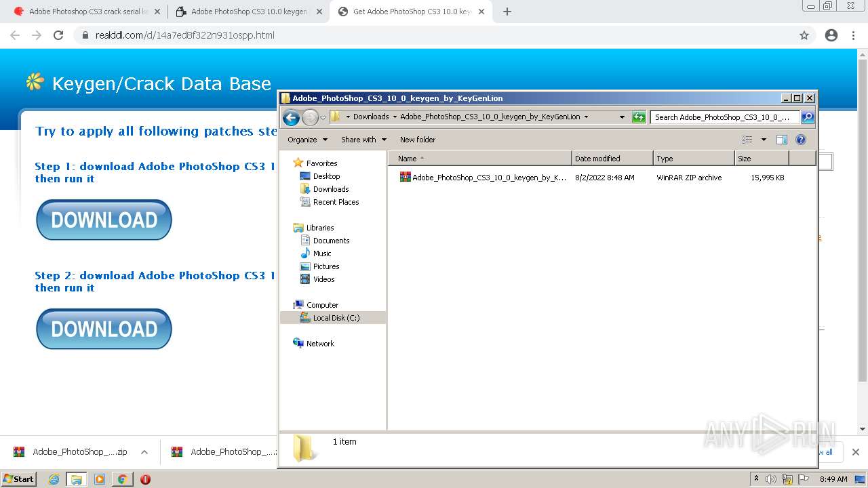Viewport: 868px width, 488px height.
Task: Open Explorer recent locations dropdown arrow
Action: click(323, 117)
